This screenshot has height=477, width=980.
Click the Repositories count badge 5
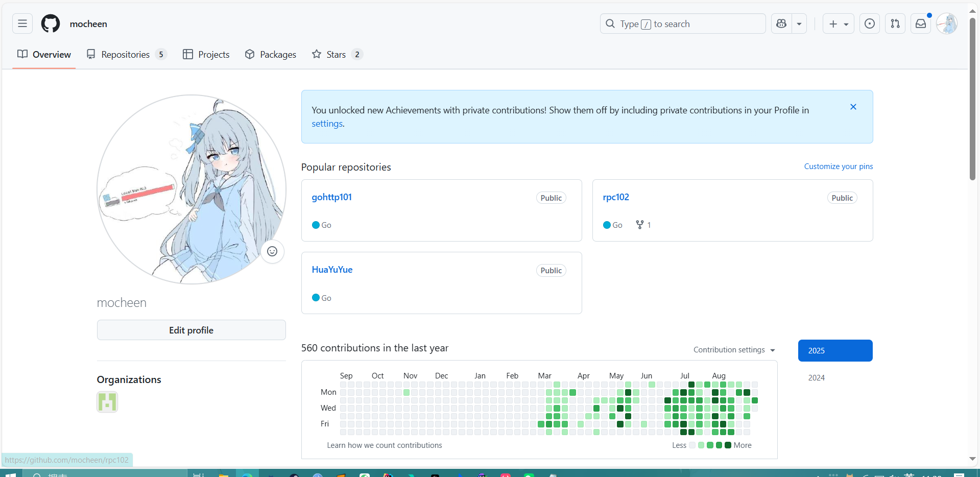point(161,54)
